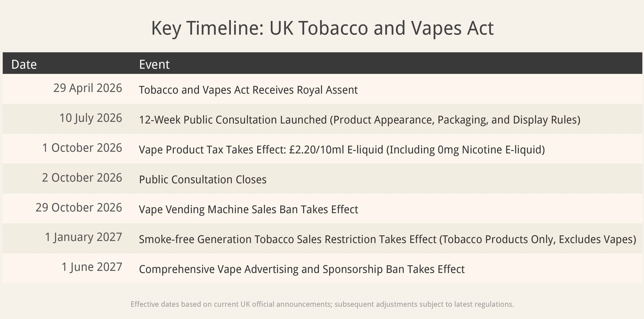Select Vape Vending Machine Sales Ban text

(249, 209)
